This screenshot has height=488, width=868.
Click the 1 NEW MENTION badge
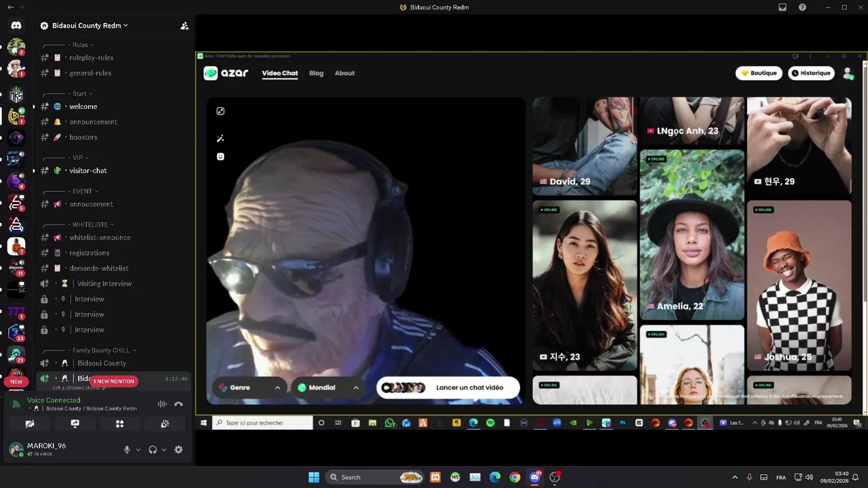point(114,382)
